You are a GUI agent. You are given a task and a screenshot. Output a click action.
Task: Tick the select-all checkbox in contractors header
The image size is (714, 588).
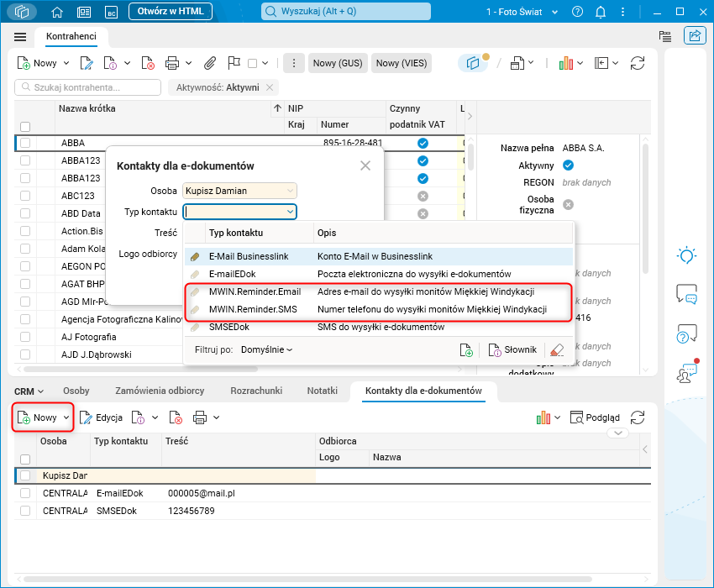point(25,127)
